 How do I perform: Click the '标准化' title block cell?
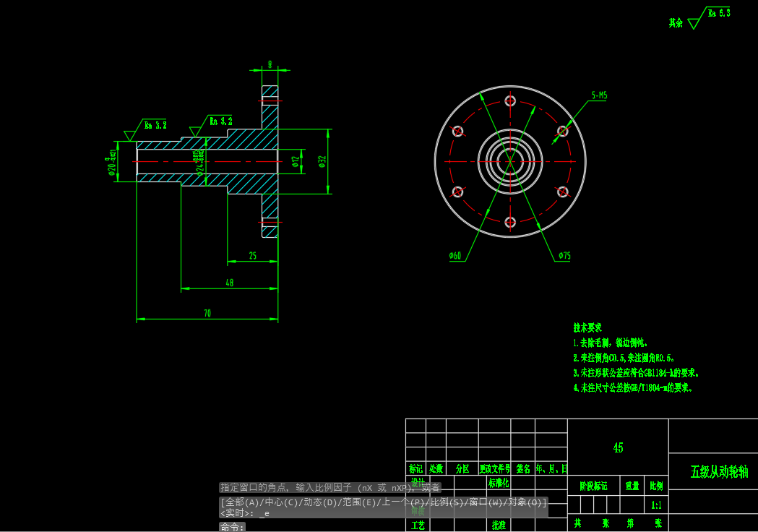499,483
